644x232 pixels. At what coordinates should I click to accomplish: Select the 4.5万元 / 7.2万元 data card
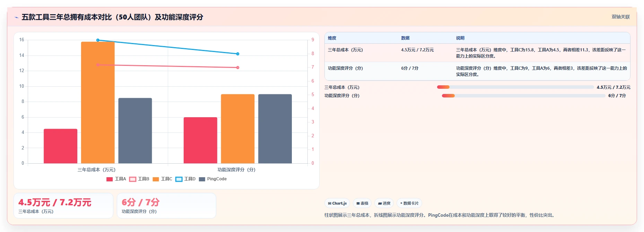[63, 206]
